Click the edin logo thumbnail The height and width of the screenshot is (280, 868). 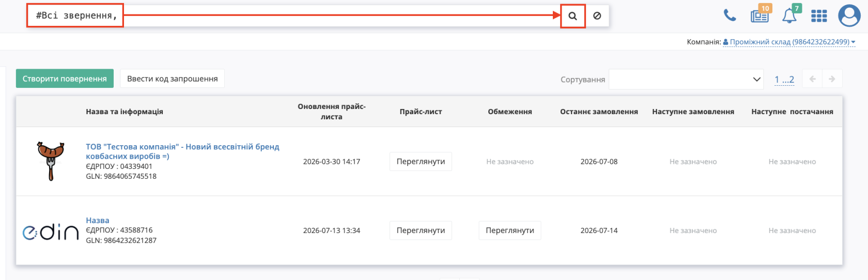(x=51, y=231)
